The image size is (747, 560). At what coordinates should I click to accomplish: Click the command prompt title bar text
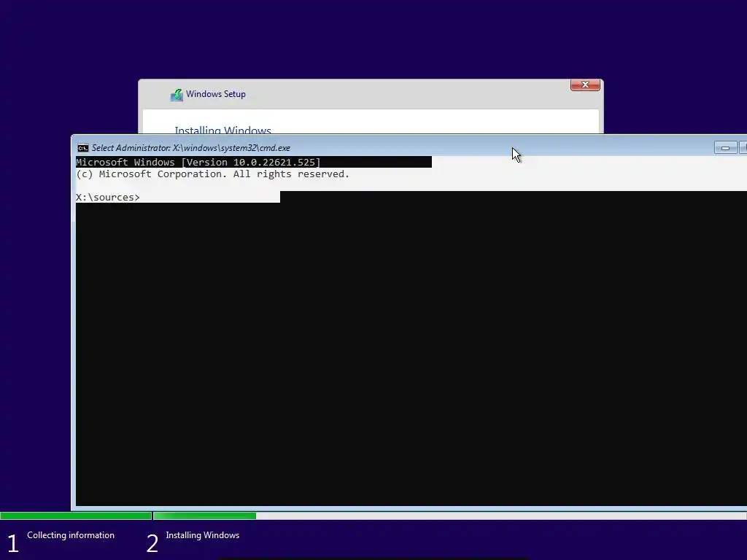coord(190,148)
